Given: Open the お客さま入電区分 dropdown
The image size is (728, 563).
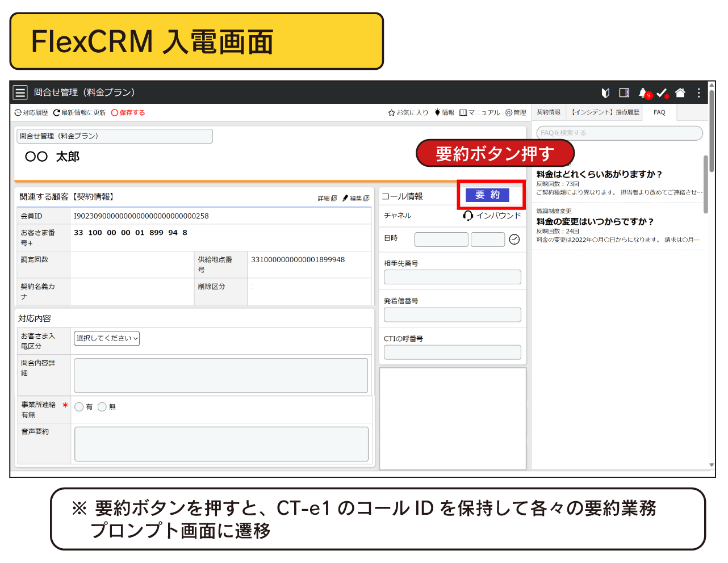Looking at the screenshot, I should [x=107, y=338].
